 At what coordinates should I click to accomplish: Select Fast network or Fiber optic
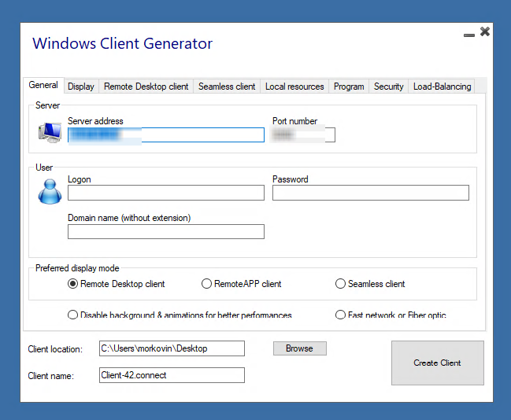click(341, 315)
